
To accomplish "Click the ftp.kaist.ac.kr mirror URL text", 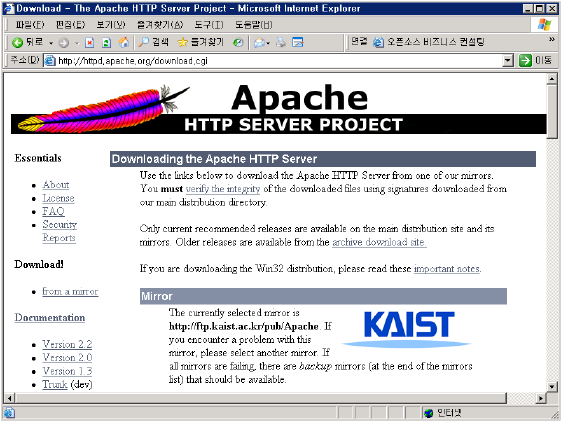I will [x=243, y=326].
